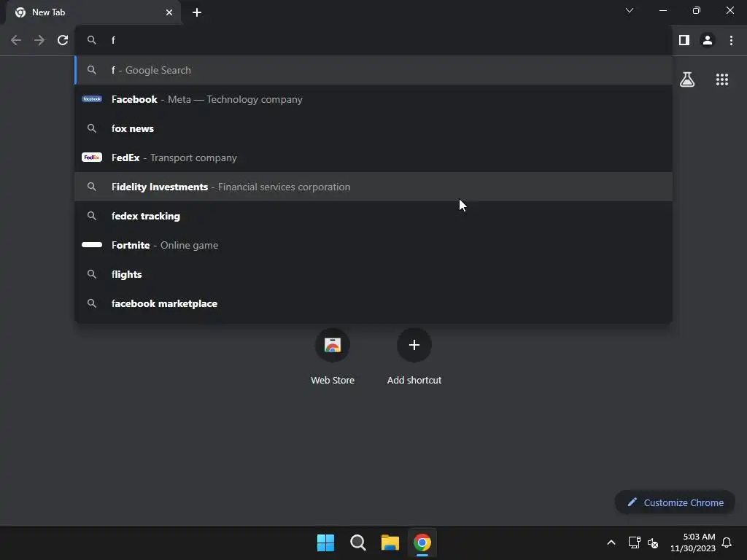Switch to the New Tab tab

coord(93,12)
